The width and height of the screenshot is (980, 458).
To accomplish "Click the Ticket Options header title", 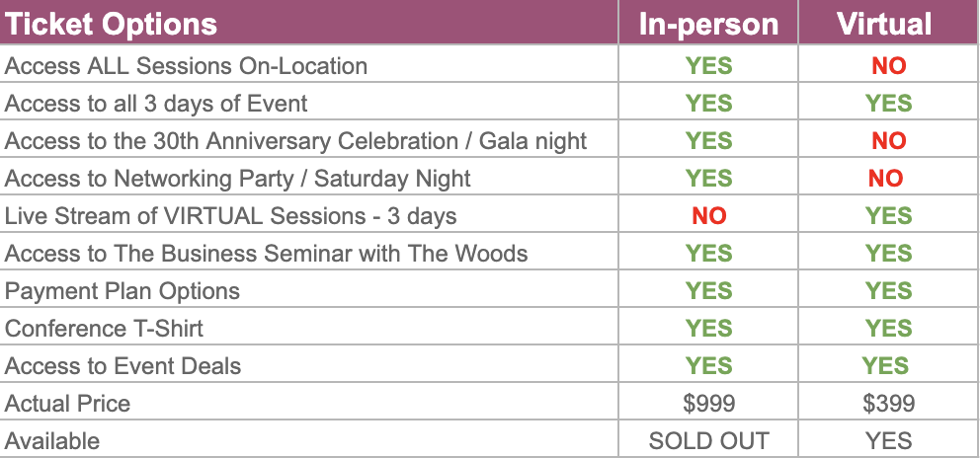I will point(112,24).
